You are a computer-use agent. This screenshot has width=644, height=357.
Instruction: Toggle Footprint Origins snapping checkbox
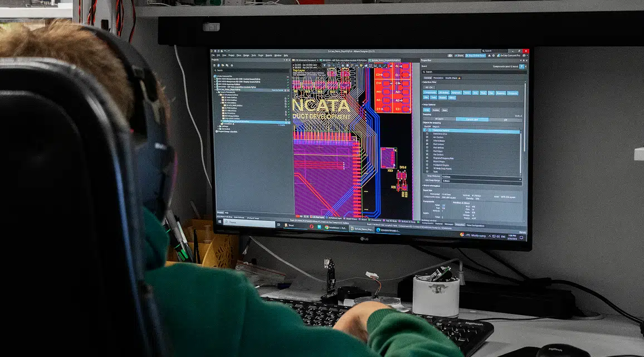point(427,165)
